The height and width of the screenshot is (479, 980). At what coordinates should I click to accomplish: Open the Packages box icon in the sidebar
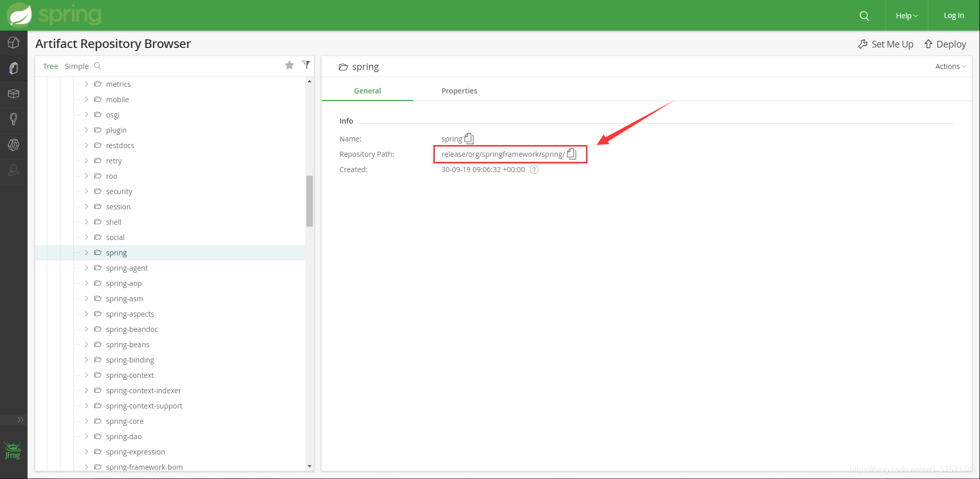tap(14, 94)
